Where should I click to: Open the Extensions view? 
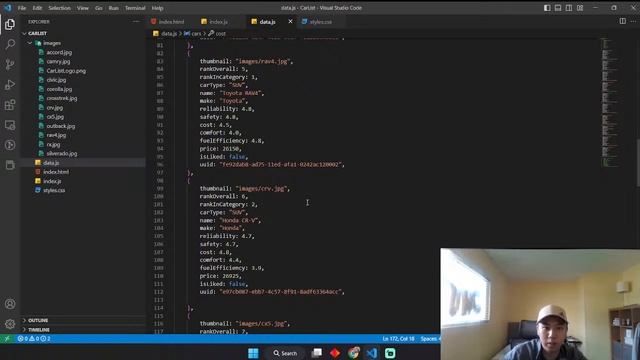tap(10, 105)
